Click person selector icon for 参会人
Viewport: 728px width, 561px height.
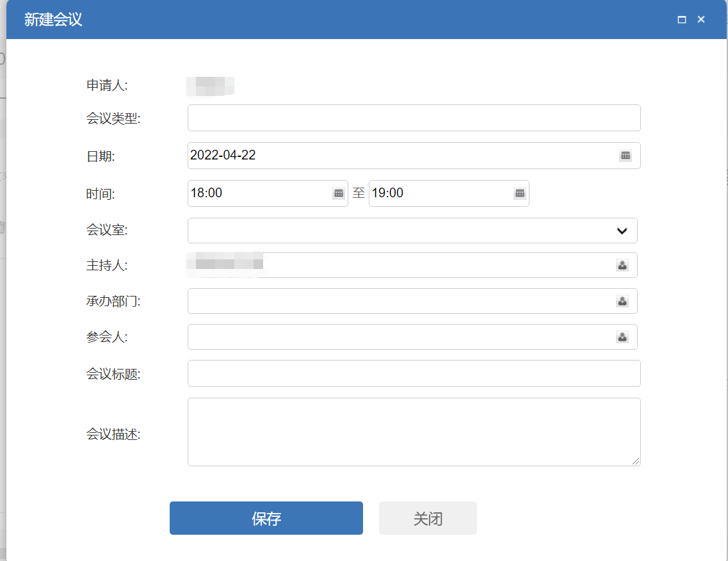(622, 337)
